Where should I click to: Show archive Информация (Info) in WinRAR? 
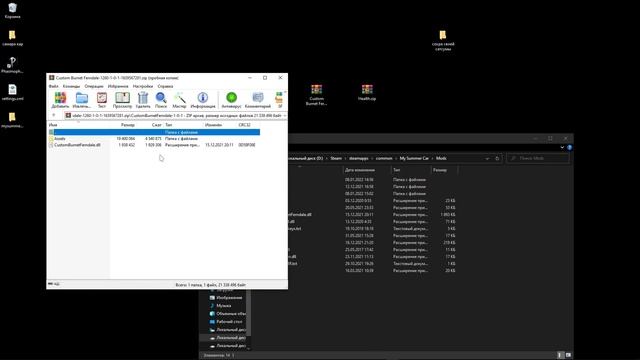click(203, 100)
